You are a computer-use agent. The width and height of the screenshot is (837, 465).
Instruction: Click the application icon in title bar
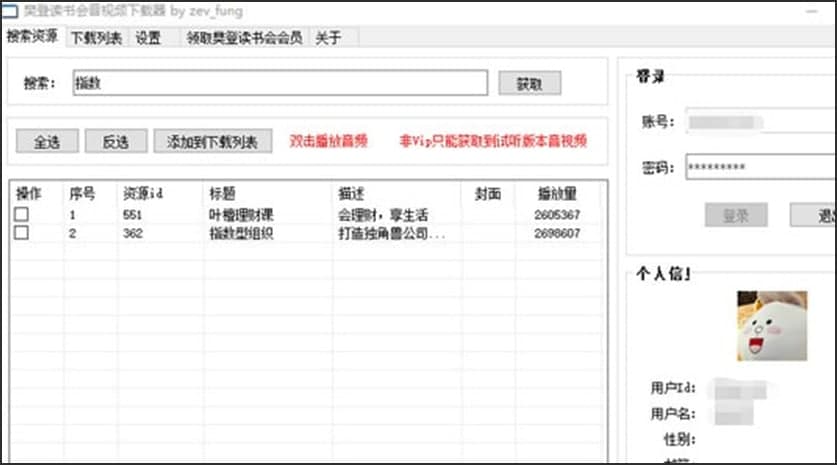click(9, 11)
